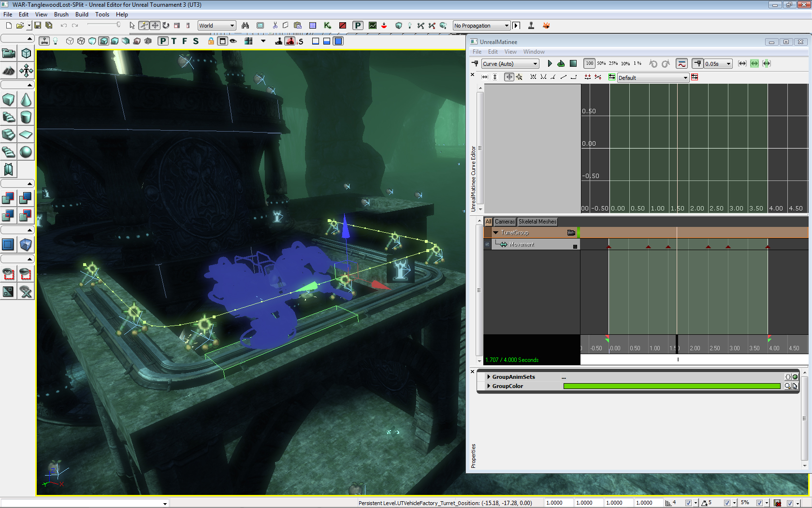Switch viewport to Front view F

click(x=185, y=41)
